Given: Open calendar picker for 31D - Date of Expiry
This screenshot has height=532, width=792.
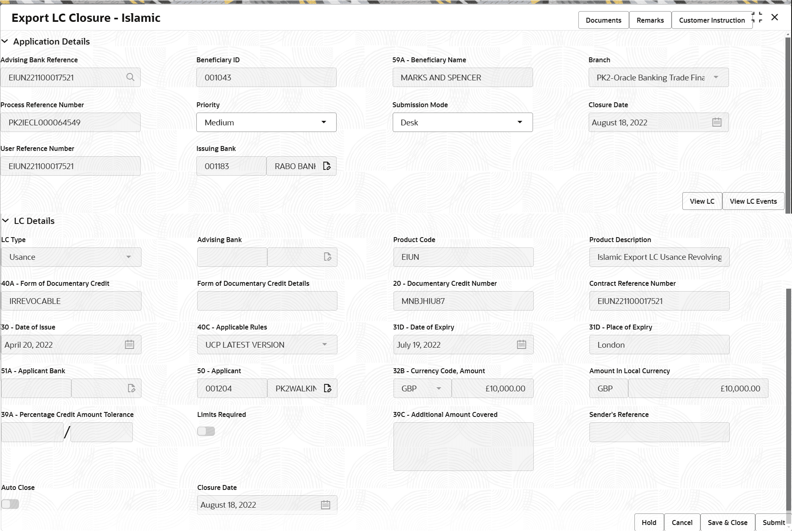Looking at the screenshot, I should coord(521,344).
